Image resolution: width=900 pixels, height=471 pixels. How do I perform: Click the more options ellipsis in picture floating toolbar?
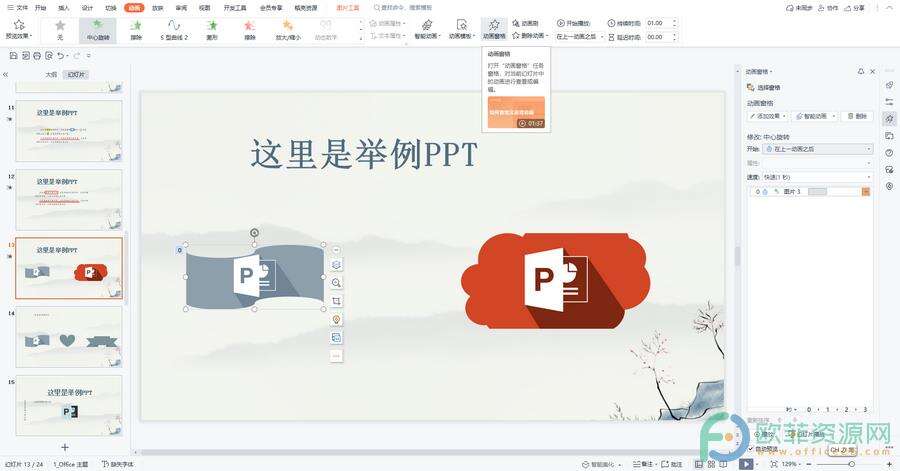(x=336, y=356)
